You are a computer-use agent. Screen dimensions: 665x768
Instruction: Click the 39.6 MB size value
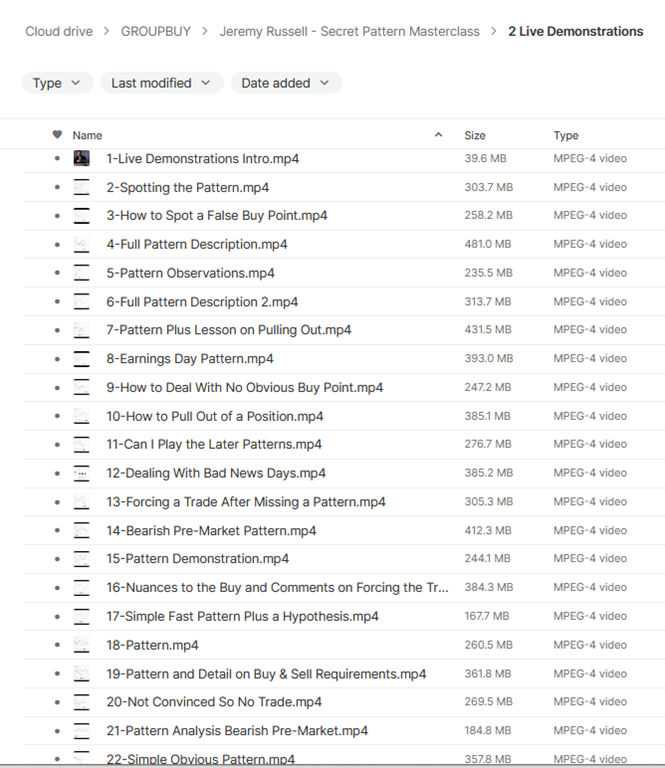pos(485,158)
